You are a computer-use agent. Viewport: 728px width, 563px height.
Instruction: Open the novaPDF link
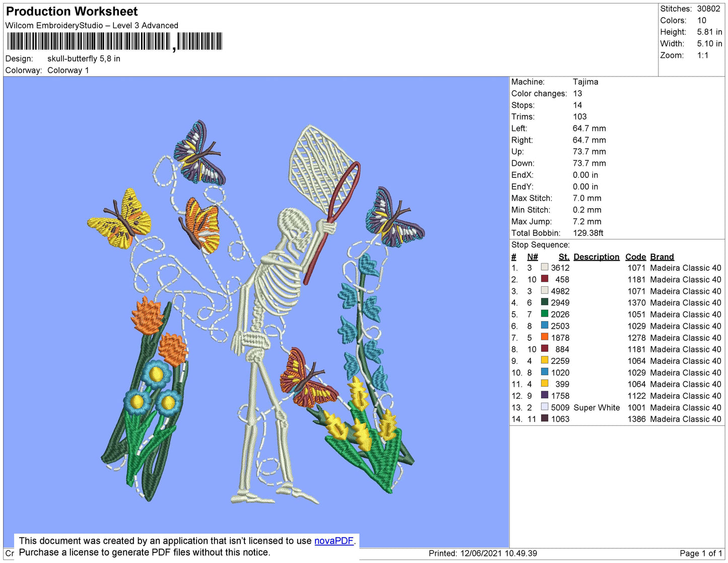[x=334, y=541]
